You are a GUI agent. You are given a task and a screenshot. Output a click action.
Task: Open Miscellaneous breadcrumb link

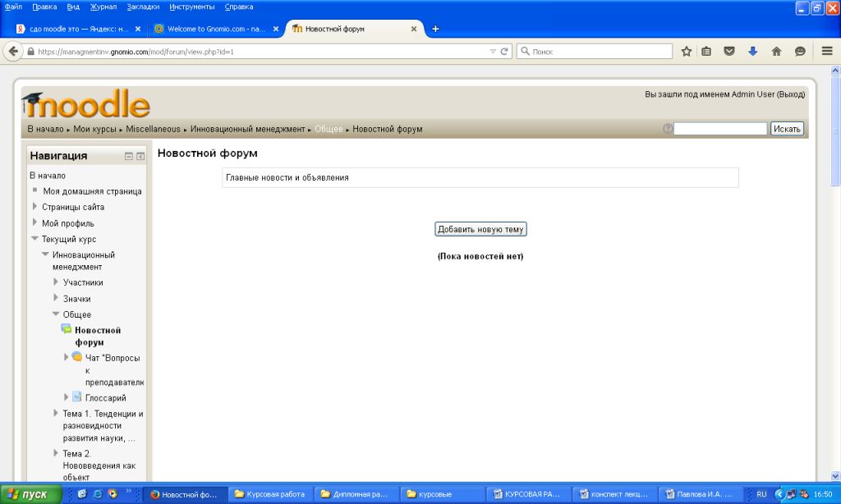click(x=153, y=129)
